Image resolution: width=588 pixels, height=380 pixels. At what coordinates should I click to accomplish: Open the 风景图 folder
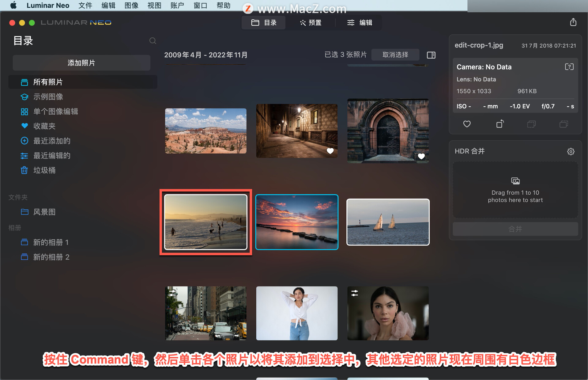[x=83, y=212]
